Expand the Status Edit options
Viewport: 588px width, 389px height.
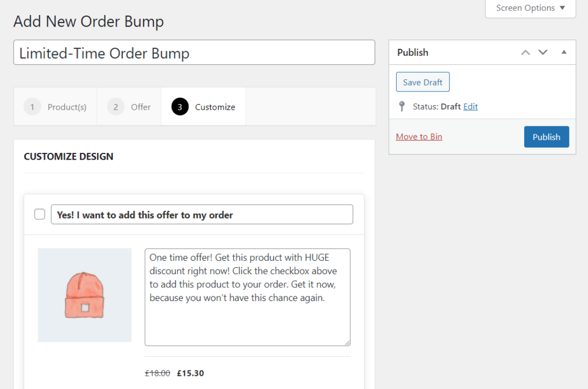pyautogui.click(x=470, y=107)
